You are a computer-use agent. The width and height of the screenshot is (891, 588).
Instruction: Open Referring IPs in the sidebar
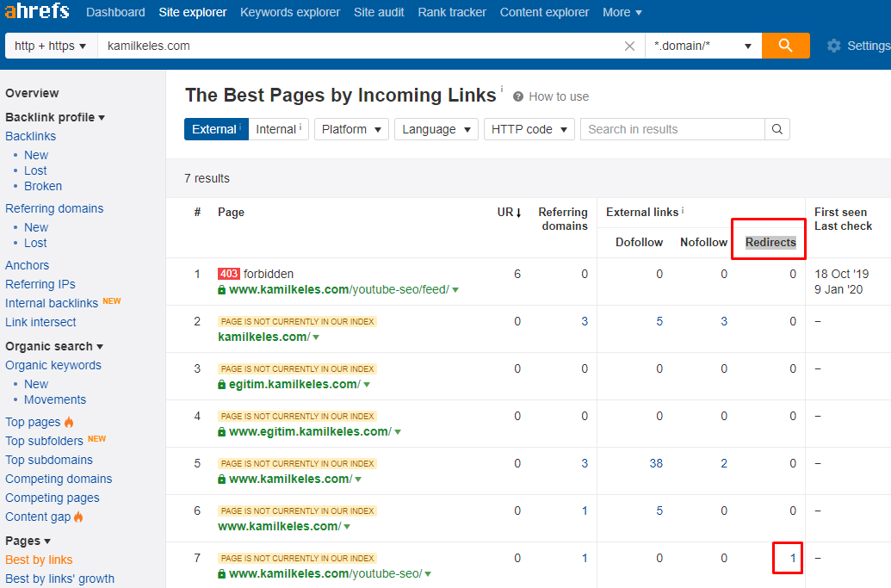[40, 284]
